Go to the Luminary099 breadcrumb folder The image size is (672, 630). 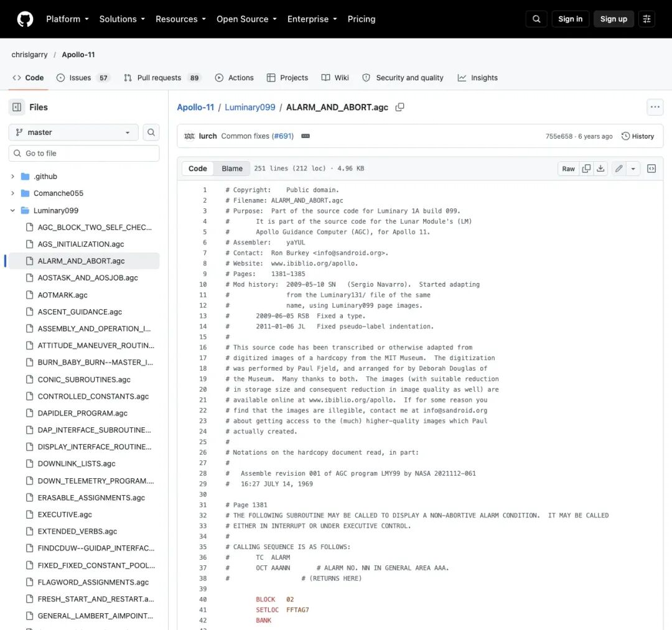[250, 107]
